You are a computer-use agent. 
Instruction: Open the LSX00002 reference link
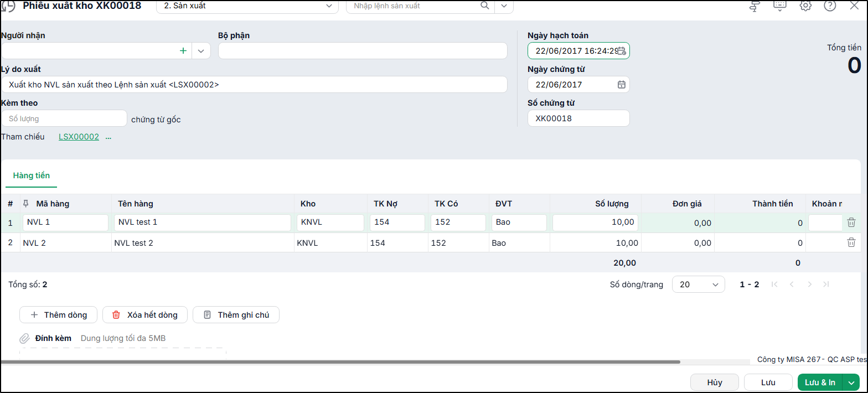[79, 137]
